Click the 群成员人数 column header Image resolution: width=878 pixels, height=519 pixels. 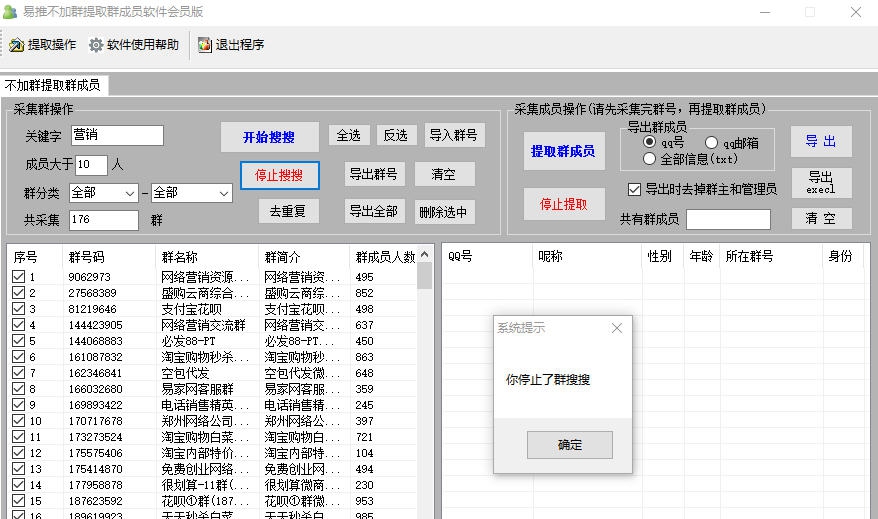tap(385, 257)
